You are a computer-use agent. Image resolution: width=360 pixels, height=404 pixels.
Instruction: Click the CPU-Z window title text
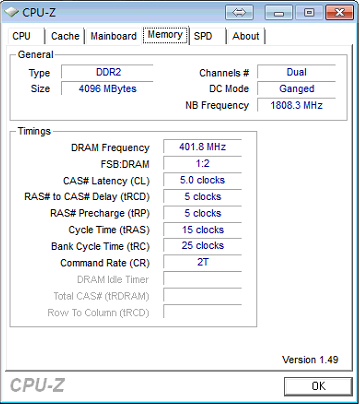[x=39, y=13]
